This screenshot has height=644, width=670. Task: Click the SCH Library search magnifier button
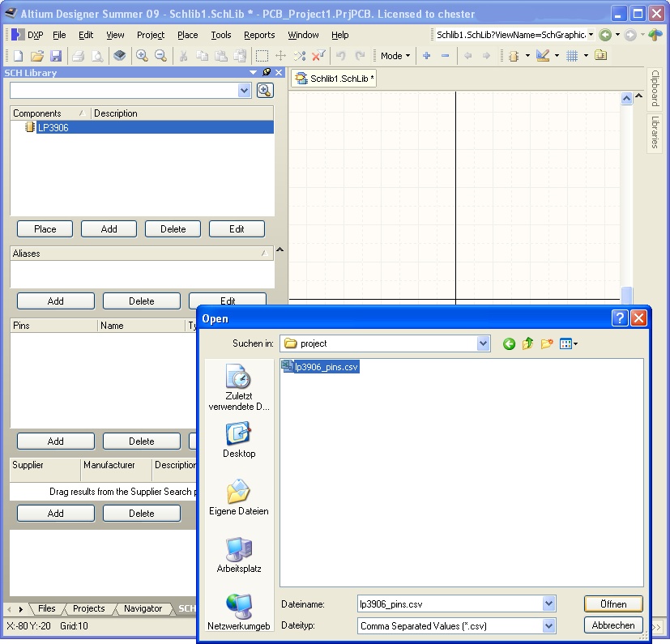tap(265, 91)
